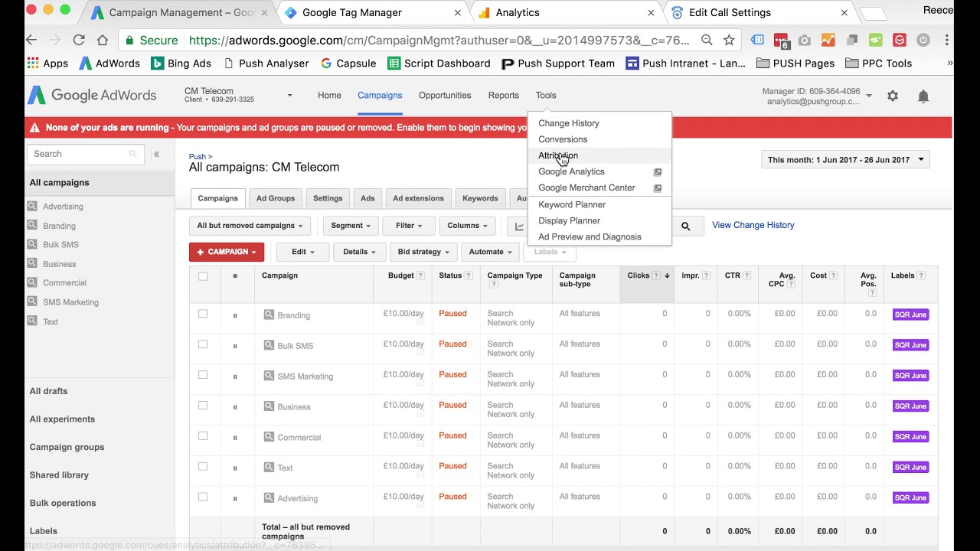Image resolution: width=980 pixels, height=551 pixels.
Task: Switch to the Keywords tab
Action: (x=480, y=198)
